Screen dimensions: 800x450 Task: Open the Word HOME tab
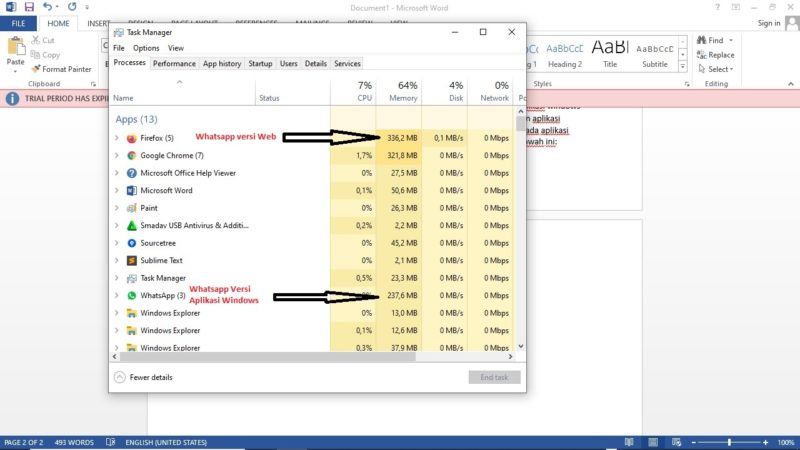coord(58,23)
